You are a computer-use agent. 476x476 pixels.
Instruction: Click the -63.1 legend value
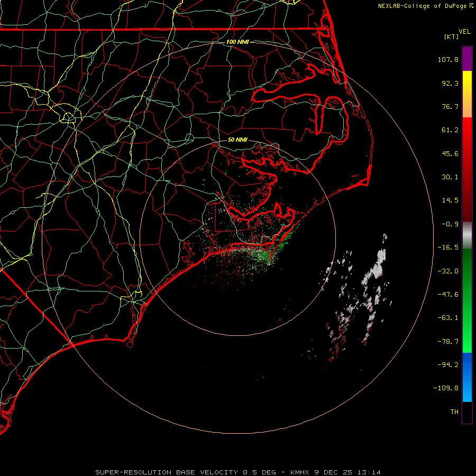pyautogui.click(x=448, y=318)
